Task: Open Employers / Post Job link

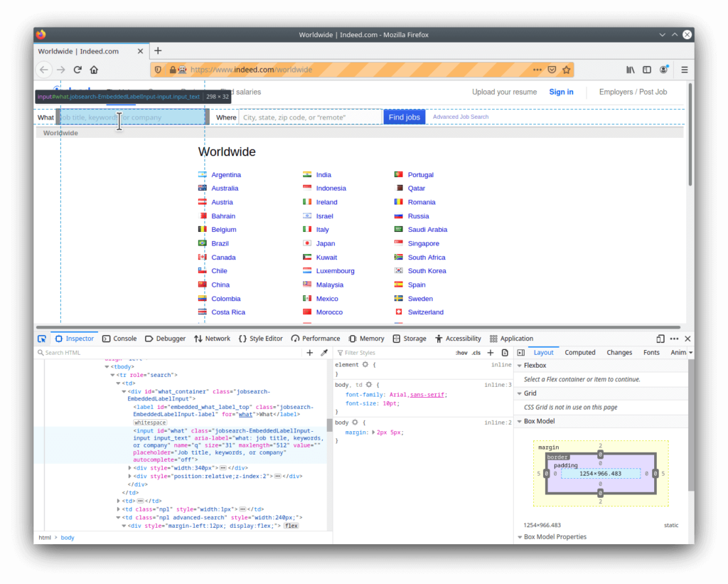Action: click(x=633, y=92)
